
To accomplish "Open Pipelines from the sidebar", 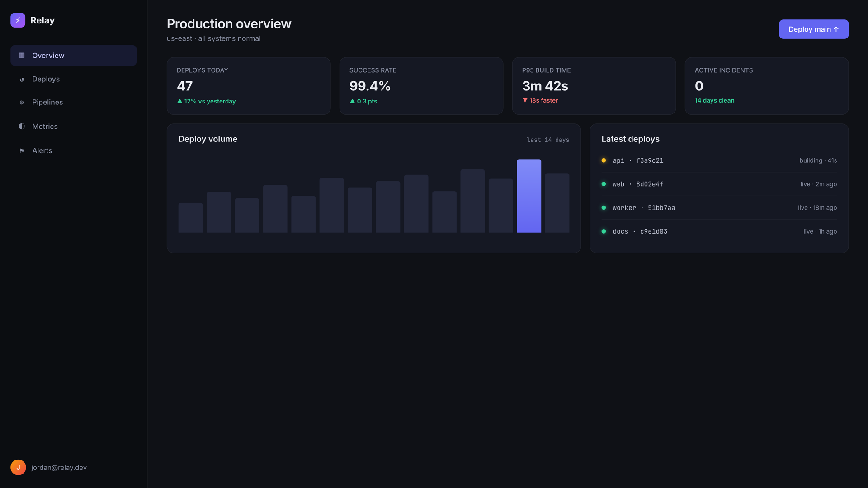I will tap(73, 102).
